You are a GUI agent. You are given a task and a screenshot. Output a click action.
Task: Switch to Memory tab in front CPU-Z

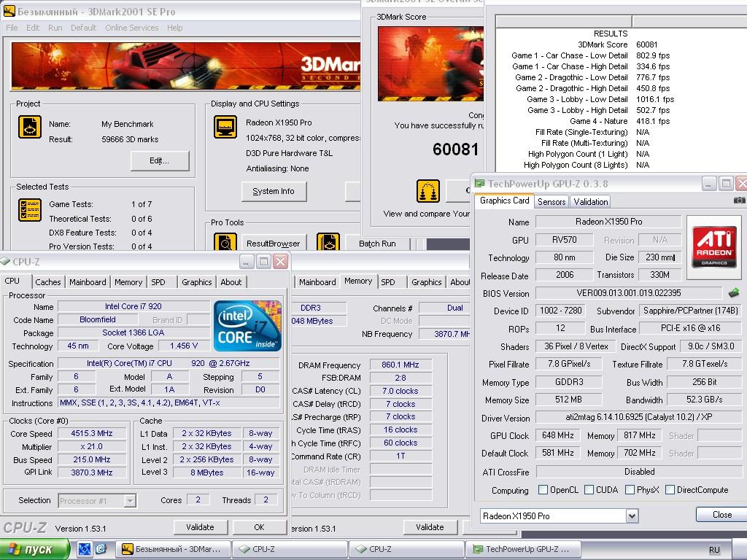coord(128,282)
